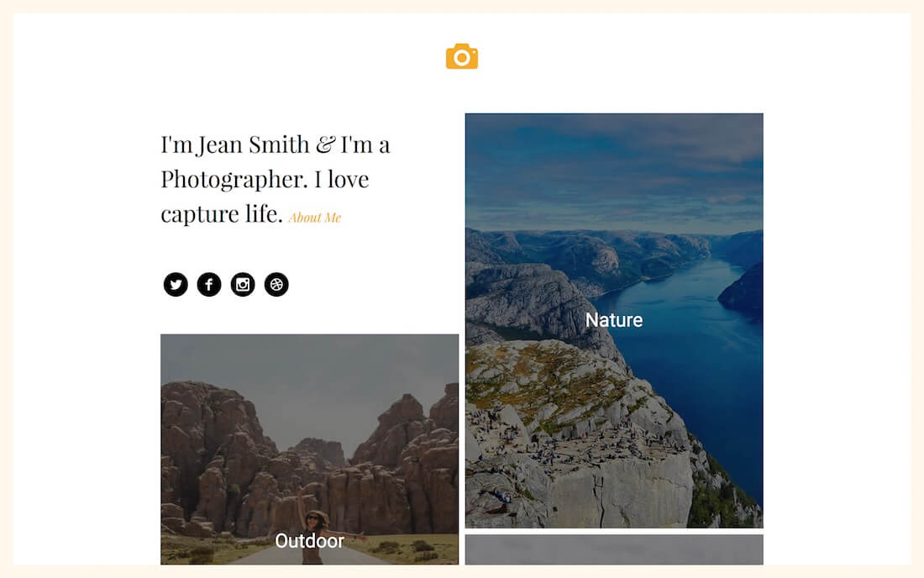
Task: Open the Twitter social icon
Action: tap(176, 285)
